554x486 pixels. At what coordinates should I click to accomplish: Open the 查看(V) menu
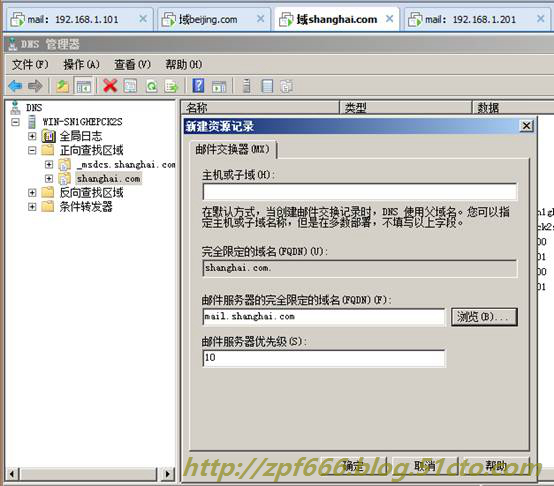(x=132, y=65)
